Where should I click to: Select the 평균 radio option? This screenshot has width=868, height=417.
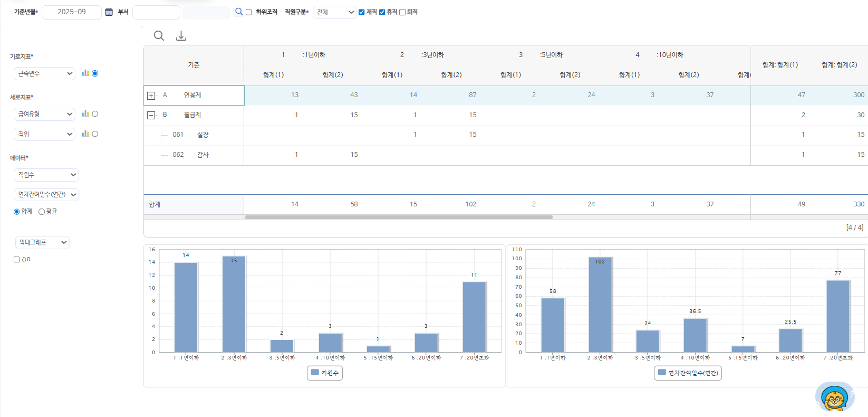pyautogui.click(x=42, y=212)
